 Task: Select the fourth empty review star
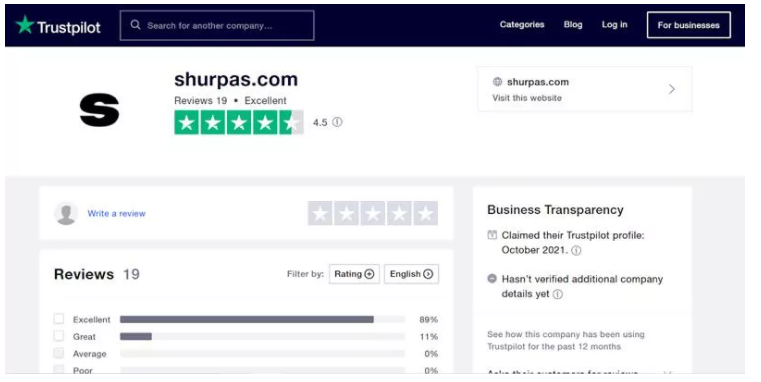(x=399, y=214)
